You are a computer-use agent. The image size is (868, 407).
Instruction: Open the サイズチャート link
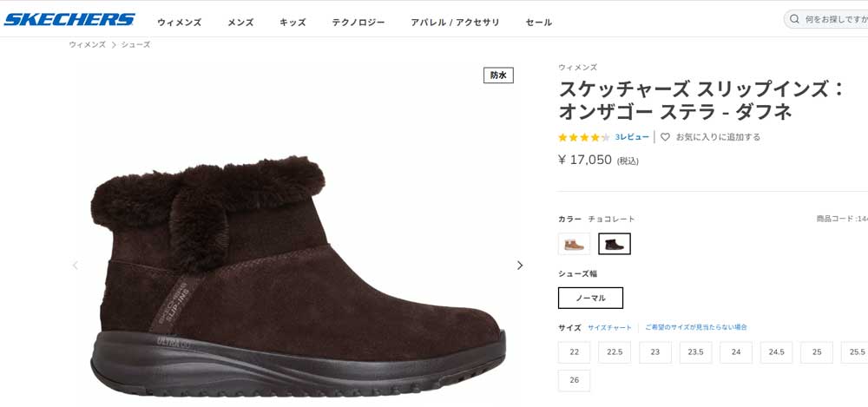[609, 328]
